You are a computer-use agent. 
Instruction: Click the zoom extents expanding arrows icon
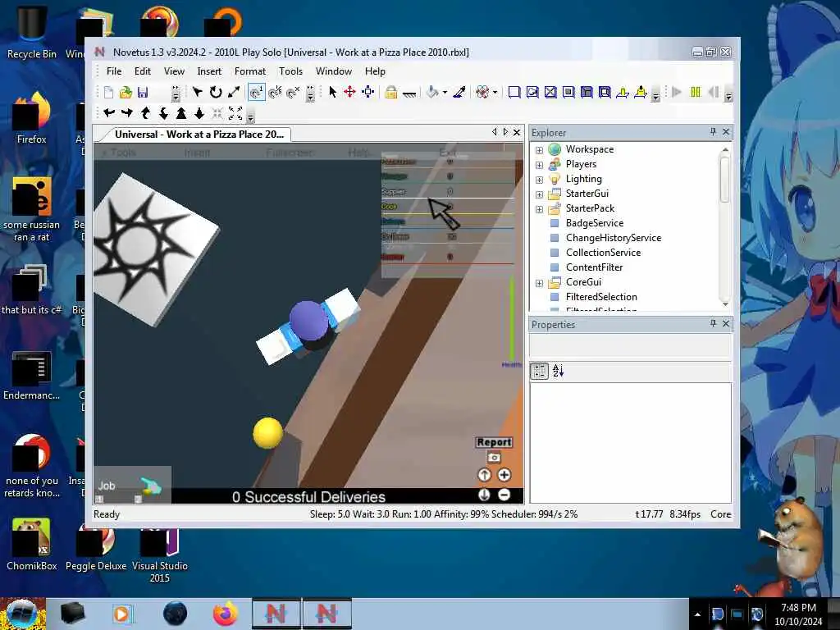tap(235, 112)
